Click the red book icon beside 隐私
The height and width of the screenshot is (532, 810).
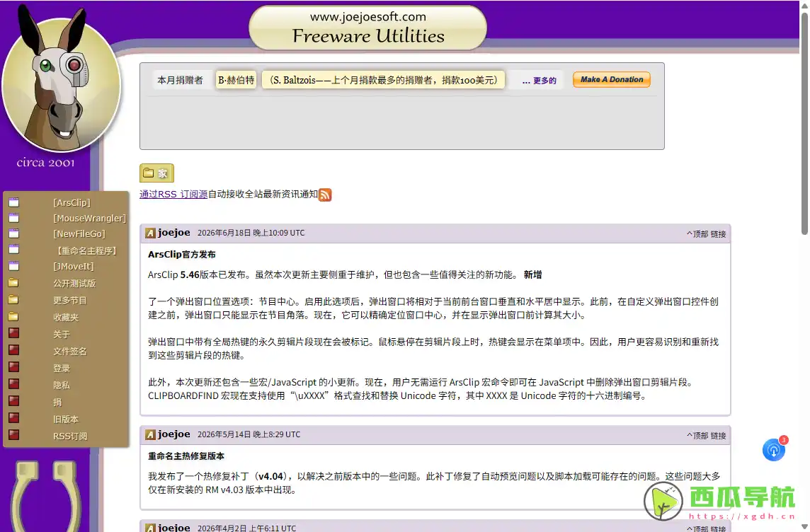(x=14, y=384)
